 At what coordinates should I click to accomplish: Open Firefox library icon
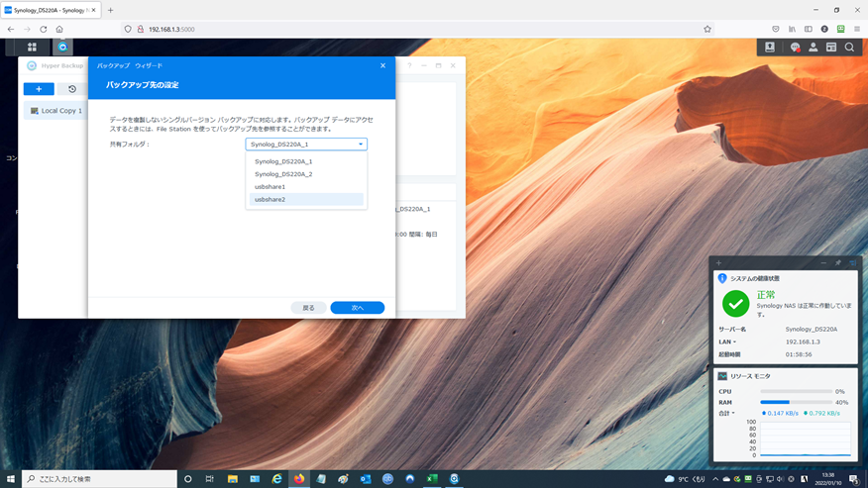point(792,30)
